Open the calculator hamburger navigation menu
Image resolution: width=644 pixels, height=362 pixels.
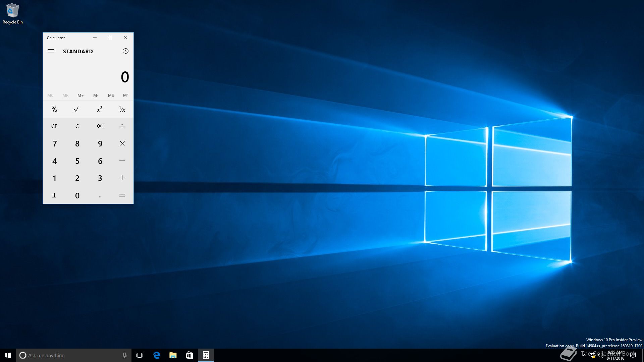tap(51, 51)
